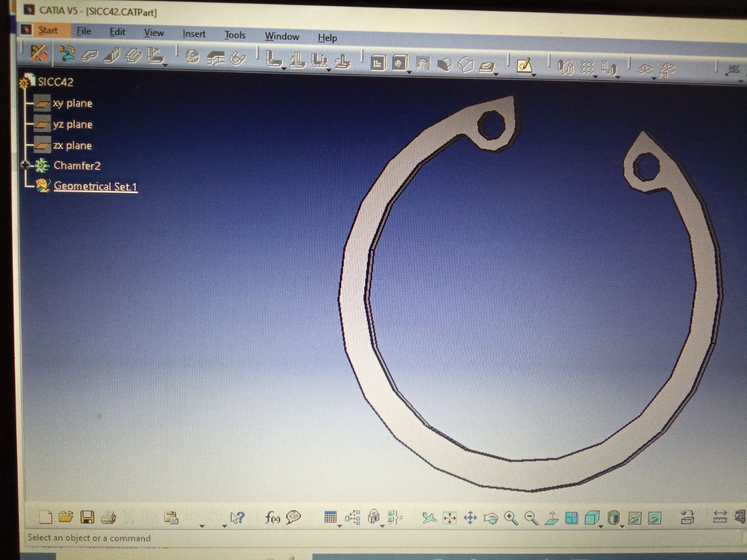Toggle the Fly Mode airplane icon
747x560 pixels.
429,518
